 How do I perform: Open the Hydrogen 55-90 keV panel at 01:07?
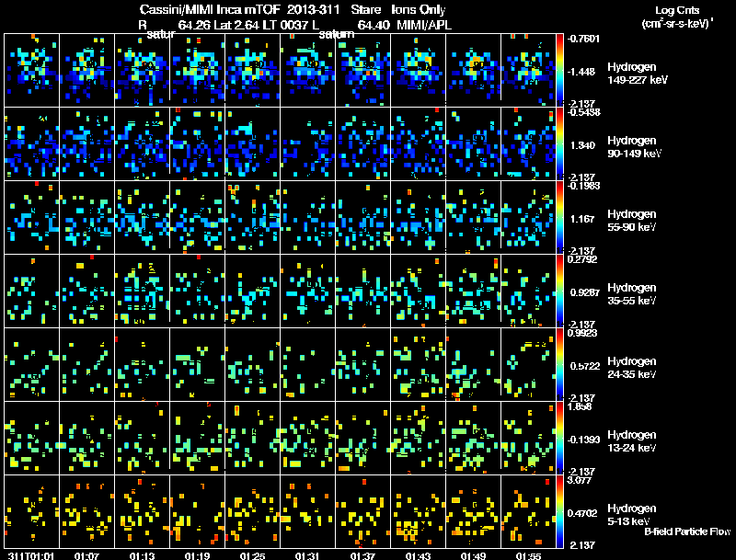coord(86,217)
